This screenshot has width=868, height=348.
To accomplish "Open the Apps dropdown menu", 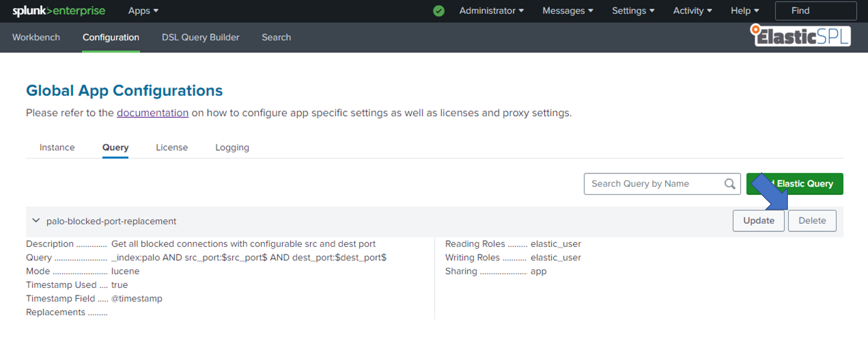I will coord(143,11).
